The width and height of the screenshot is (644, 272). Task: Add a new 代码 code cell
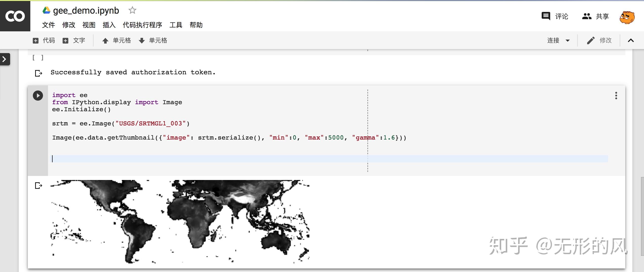(44, 40)
